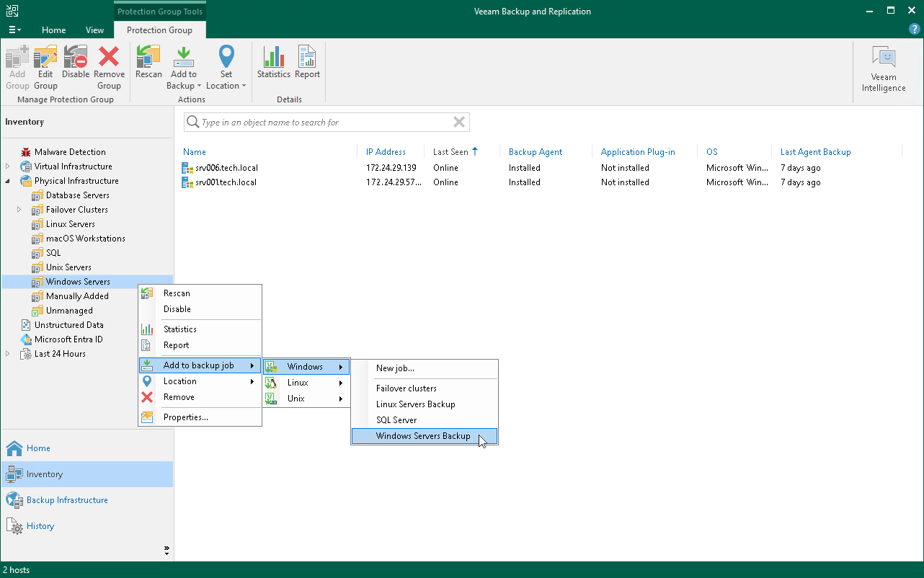Image resolution: width=924 pixels, height=578 pixels.
Task: Click the Edit Group ribbon icon
Action: coord(45,56)
